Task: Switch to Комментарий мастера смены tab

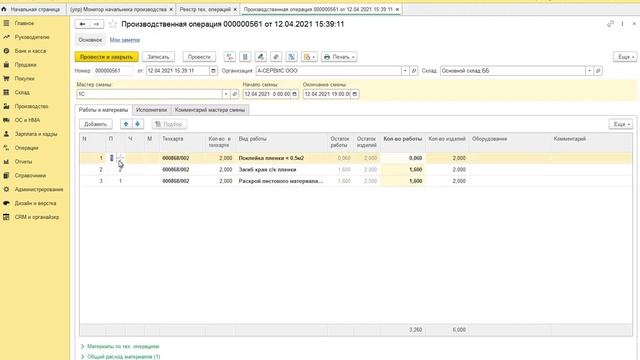Action: pyautogui.click(x=210, y=110)
